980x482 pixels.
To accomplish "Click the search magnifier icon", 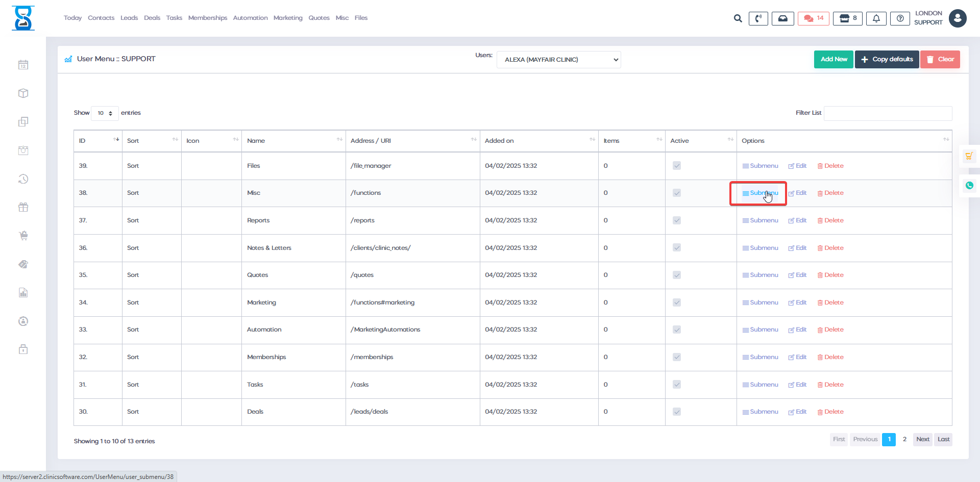I will (x=738, y=18).
